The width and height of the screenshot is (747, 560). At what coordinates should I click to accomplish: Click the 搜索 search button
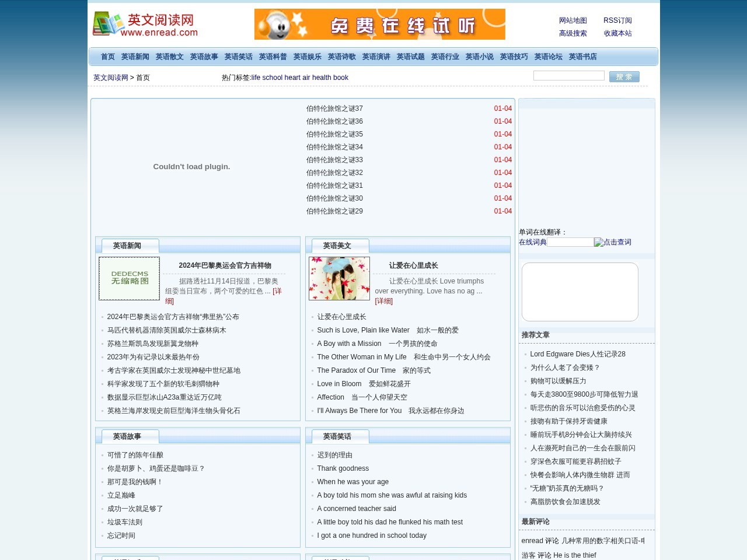624,76
